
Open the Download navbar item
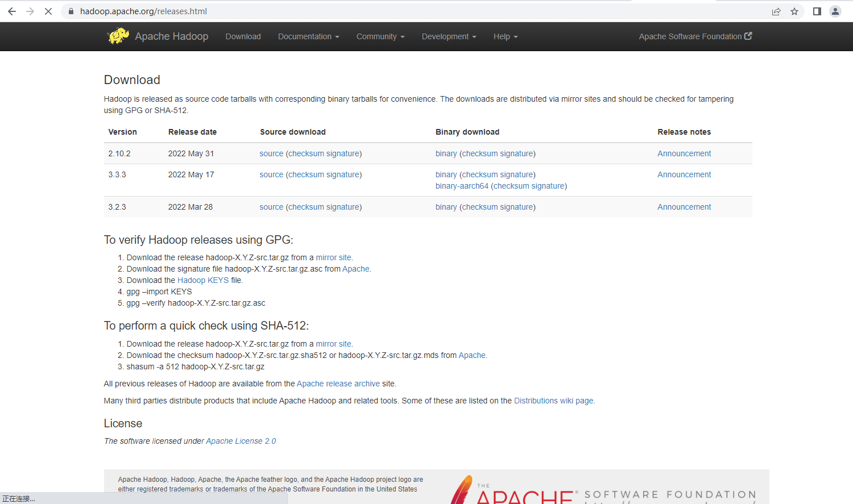tap(243, 36)
